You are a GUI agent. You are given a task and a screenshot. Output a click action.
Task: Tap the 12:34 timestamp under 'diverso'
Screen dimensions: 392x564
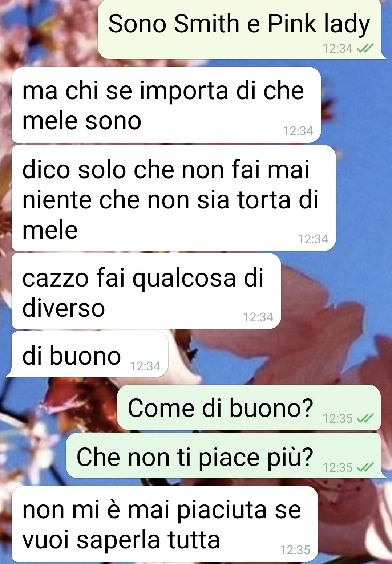pyautogui.click(x=258, y=317)
